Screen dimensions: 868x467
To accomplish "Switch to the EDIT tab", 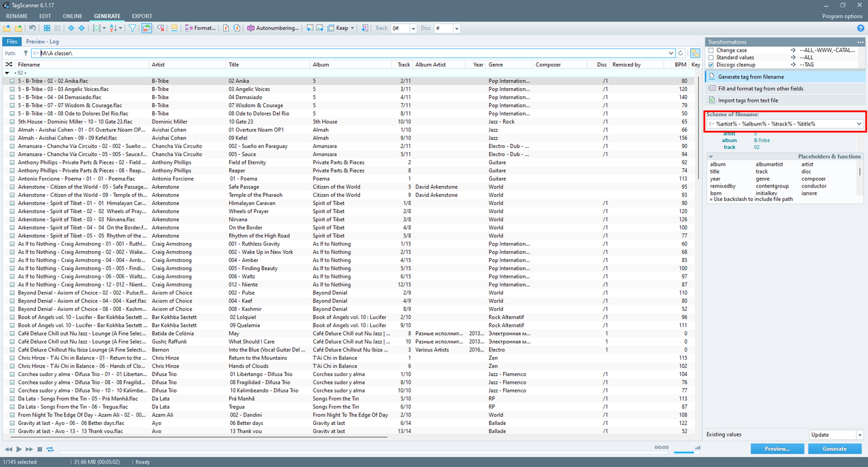I will (x=45, y=16).
